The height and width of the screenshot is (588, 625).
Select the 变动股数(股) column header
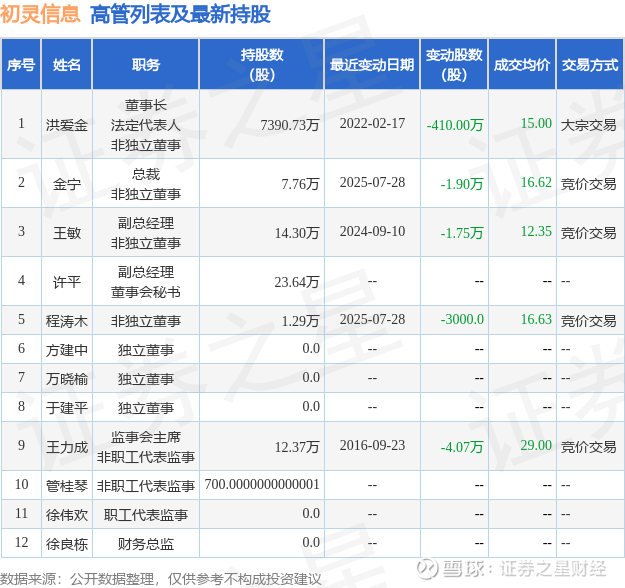tap(454, 64)
